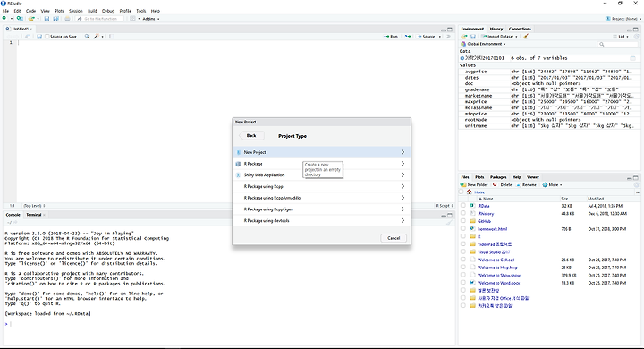Switch to the Connections tab
The height and width of the screenshot is (349, 644).
pos(520,29)
